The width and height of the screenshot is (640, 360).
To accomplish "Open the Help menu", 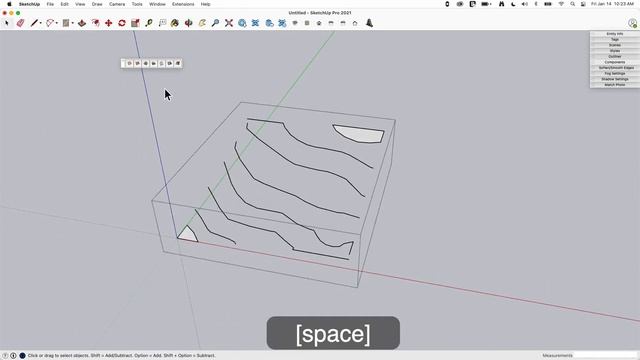I will click(x=205, y=4).
